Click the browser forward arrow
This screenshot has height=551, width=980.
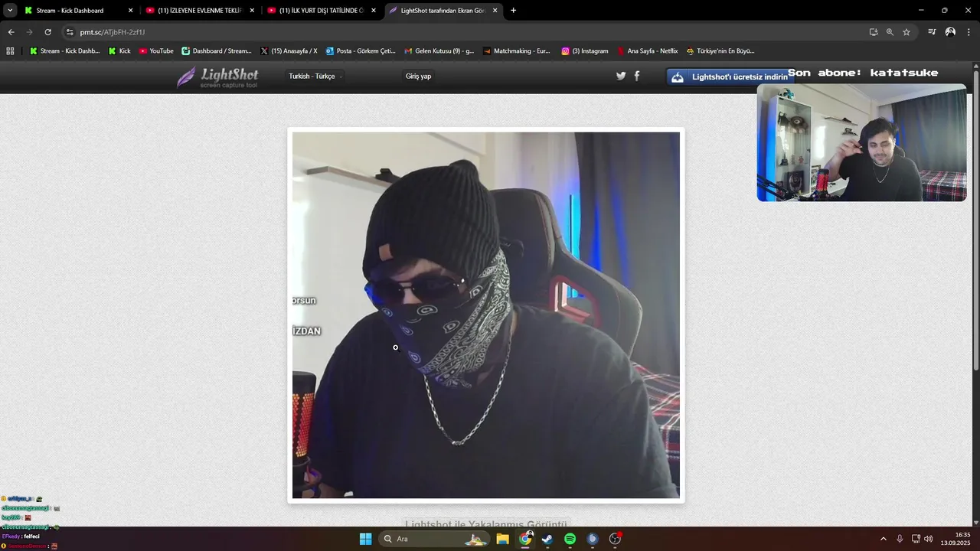pos(29,32)
